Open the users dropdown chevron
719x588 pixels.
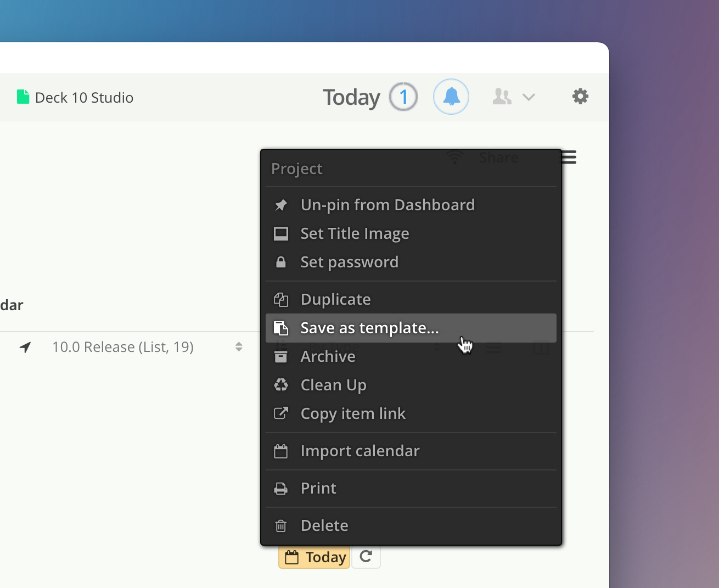(529, 97)
